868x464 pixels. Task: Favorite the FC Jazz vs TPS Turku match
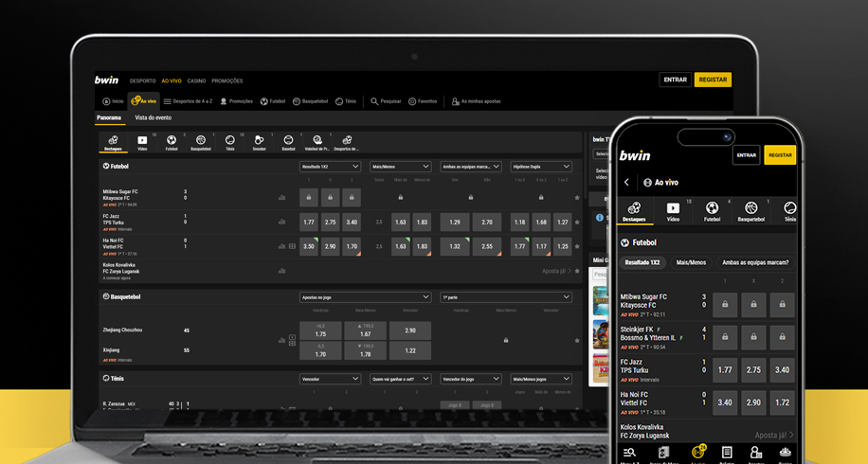coord(576,222)
